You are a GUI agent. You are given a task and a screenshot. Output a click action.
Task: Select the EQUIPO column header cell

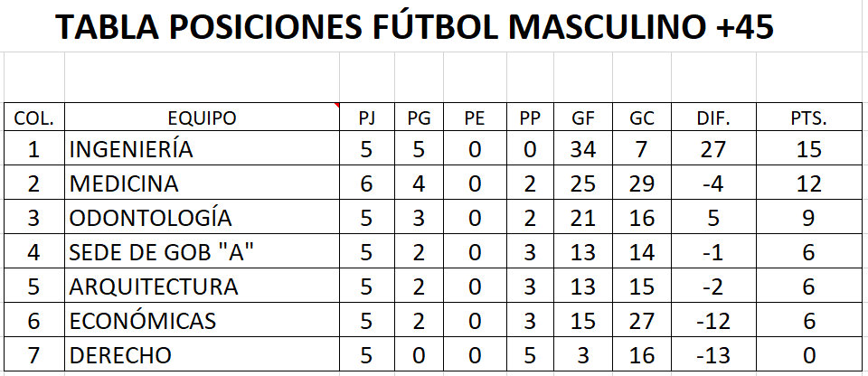(202, 117)
